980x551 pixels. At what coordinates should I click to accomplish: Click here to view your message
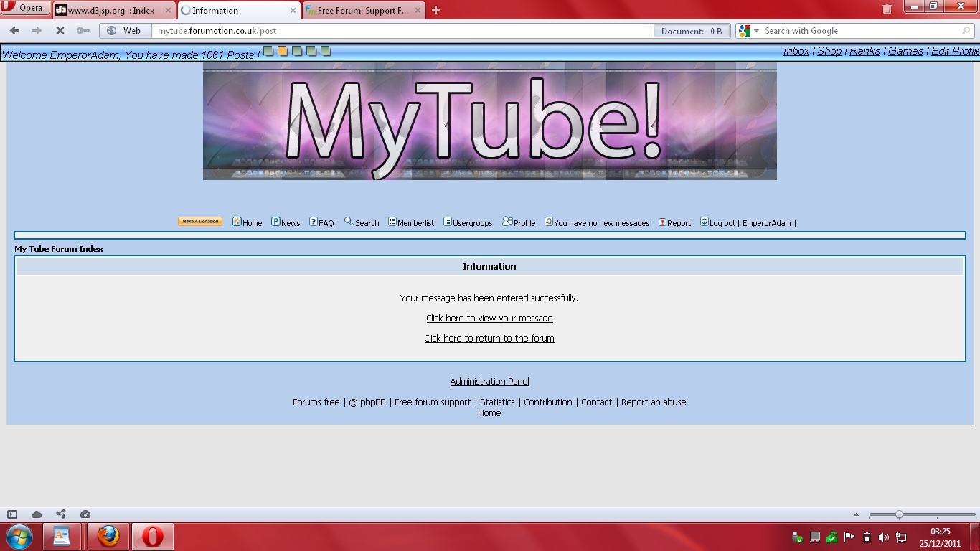(489, 319)
